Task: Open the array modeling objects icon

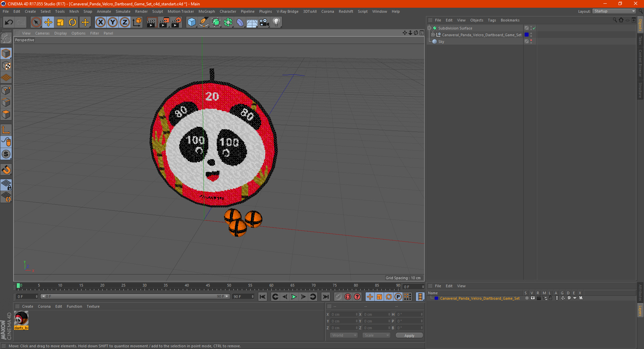Action: click(x=228, y=22)
